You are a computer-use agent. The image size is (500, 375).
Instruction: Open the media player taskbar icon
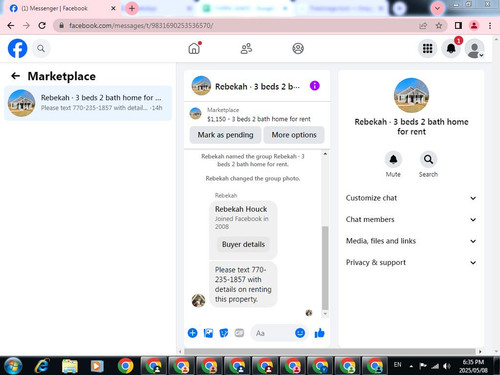click(97, 366)
